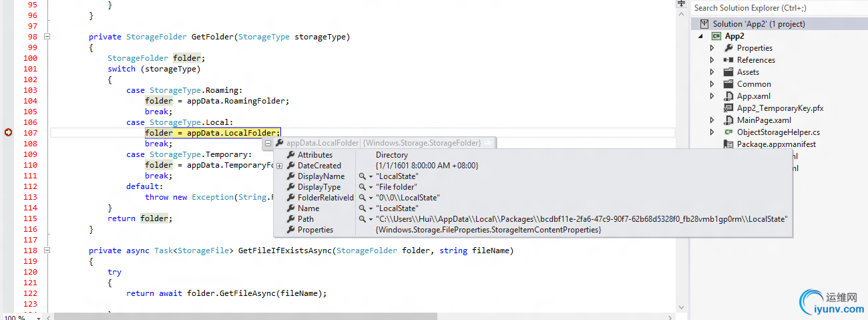Collapse the GetFileIfExistsAsync method outline on line 118
Viewport: 868px width, 320px height.
pyautogui.click(x=46, y=251)
